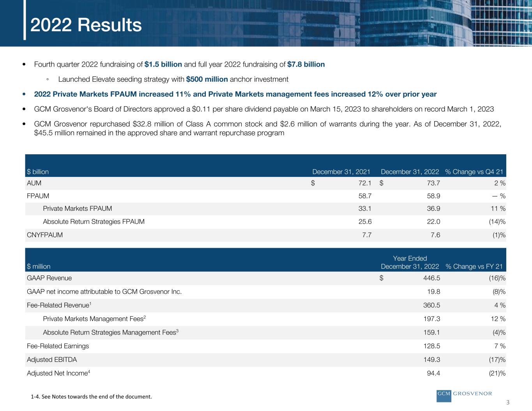This screenshot has width=532, height=411.
Task: Select the AUM row label
Action: pyautogui.click(x=34, y=183)
